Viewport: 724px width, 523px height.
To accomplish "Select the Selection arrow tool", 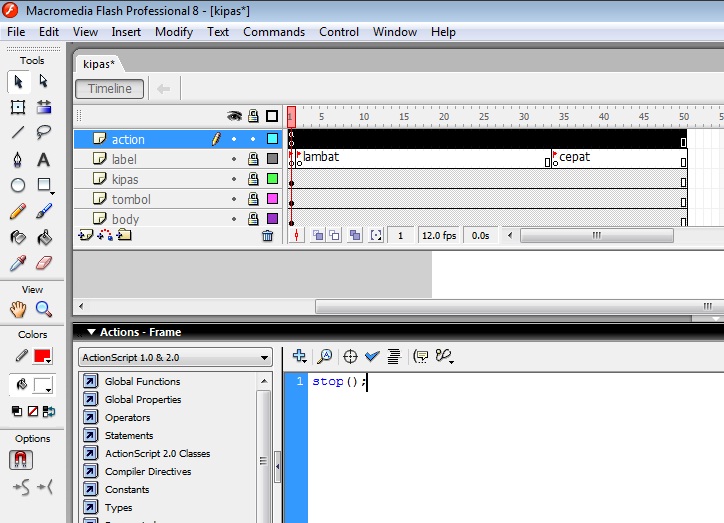I will 18,82.
